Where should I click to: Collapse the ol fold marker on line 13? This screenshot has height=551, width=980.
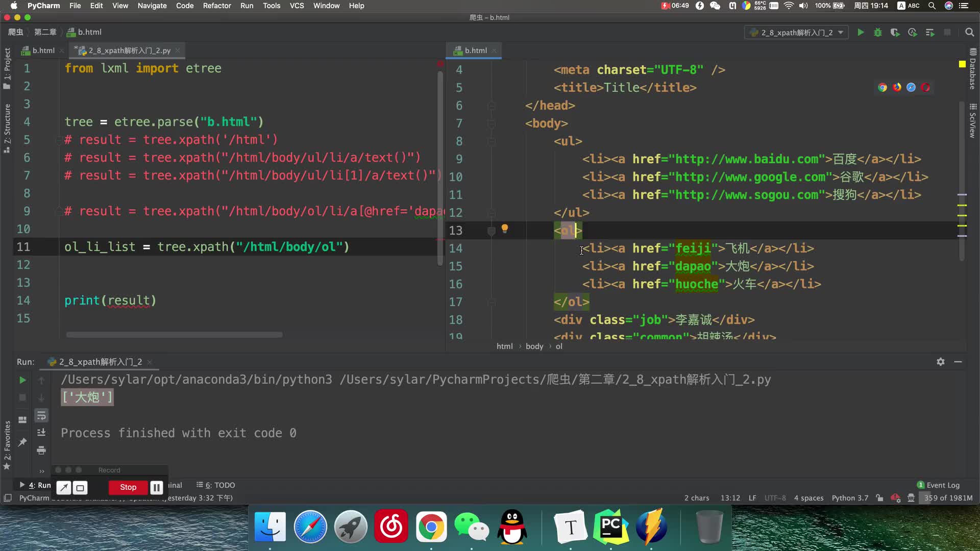tap(491, 231)
